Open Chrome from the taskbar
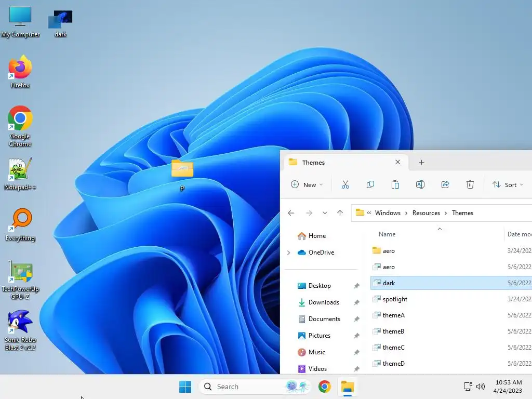 (x=325, y=387)
